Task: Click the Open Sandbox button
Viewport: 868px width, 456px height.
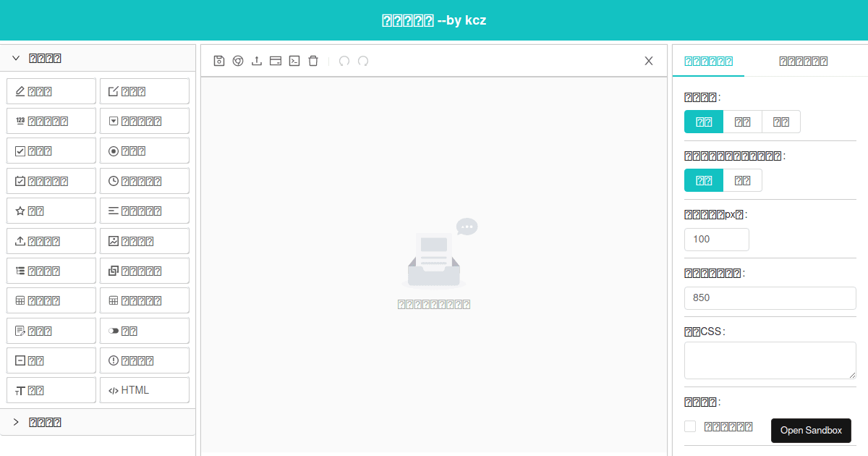Action: tap(811, 431)
